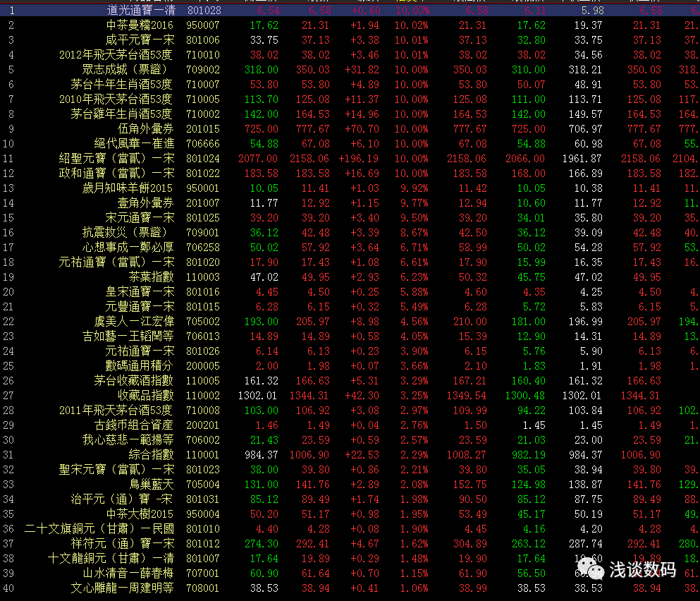Image resolution: width=700 pixels, height=601 pixels.
Task: Click the +22.53 change value
Action: pyautogui.click(x=362, y=455)
